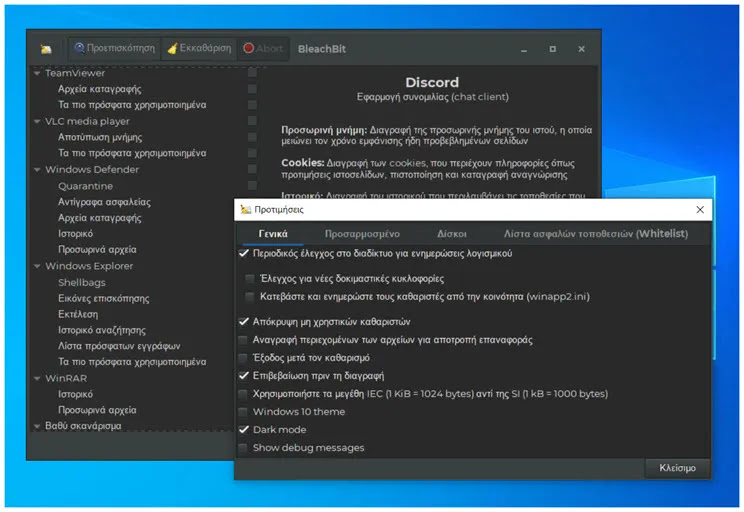This screenshot has height=512, width=744.
Task: Select Αντίγραφα ασφαλείας under Windows Defender
Action: point(104,202)
